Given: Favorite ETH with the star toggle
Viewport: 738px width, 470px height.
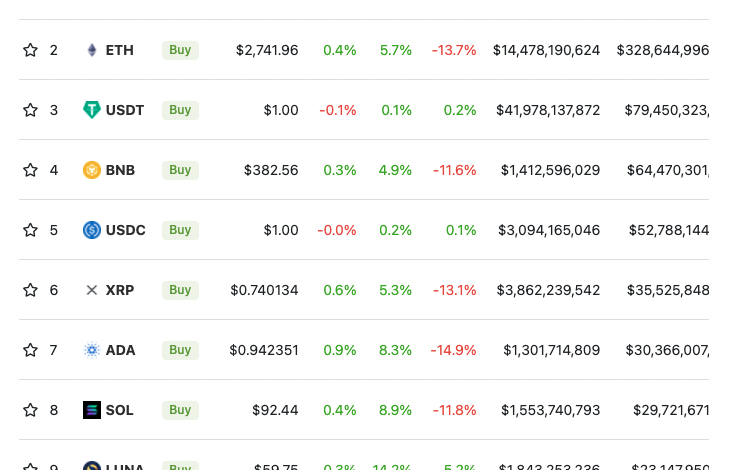Looking at the screenshot, I should click(30, 50).
